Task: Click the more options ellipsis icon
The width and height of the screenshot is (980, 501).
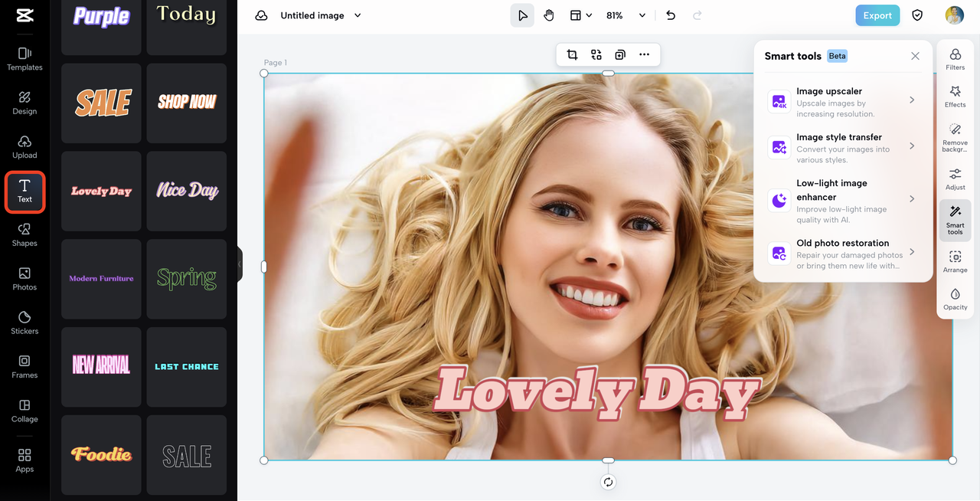Action: pos(644,54)
